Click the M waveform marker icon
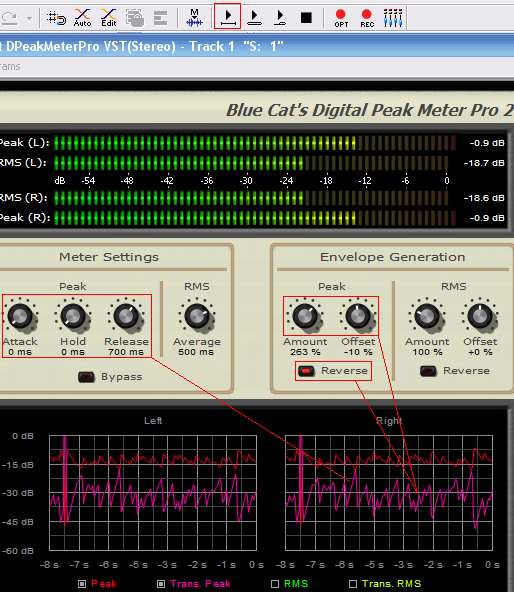Image resolution: width=514 pixels, height=592 pixels. click(x=194, y=18)
